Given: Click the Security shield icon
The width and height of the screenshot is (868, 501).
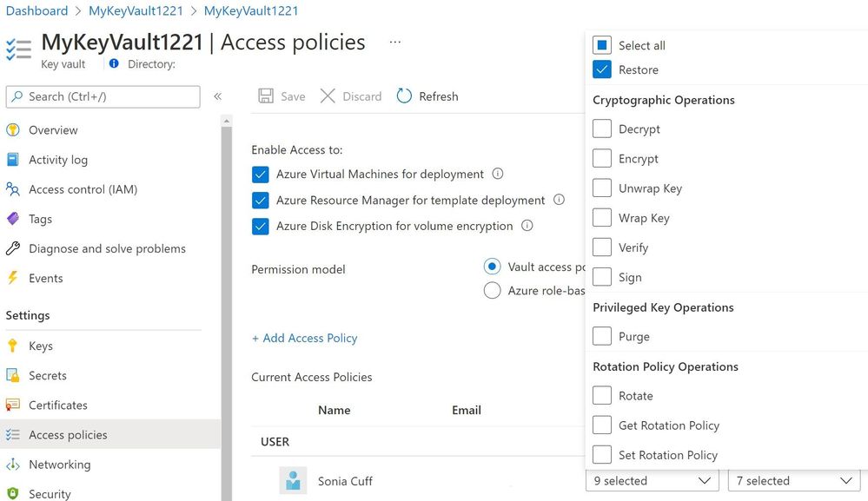Looking at the screenshot, I should tap(13, 494).
